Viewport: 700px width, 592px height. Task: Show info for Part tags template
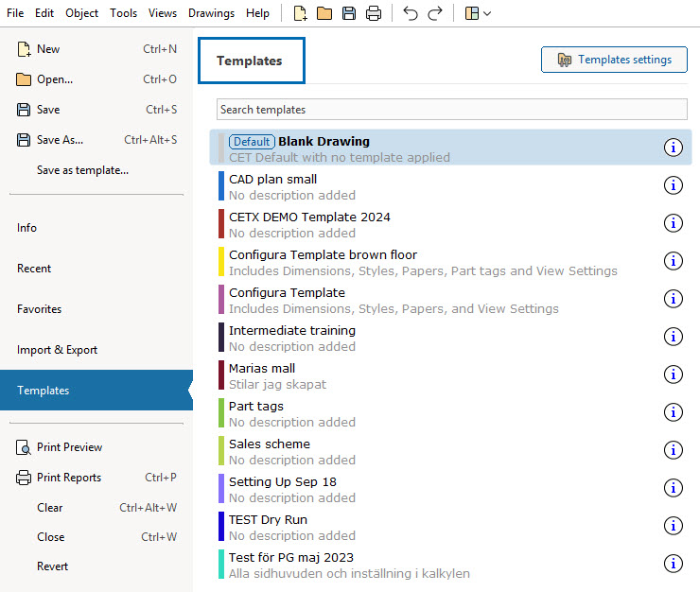pyautogui.click(x=674, y=412)
